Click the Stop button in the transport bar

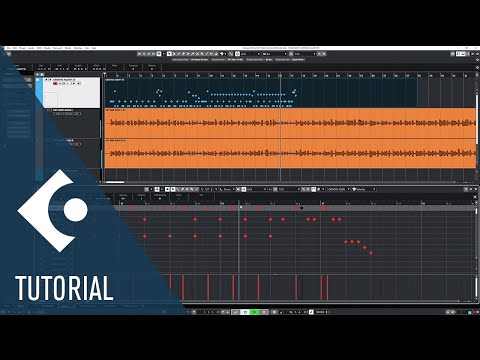[x=245, y=312]
